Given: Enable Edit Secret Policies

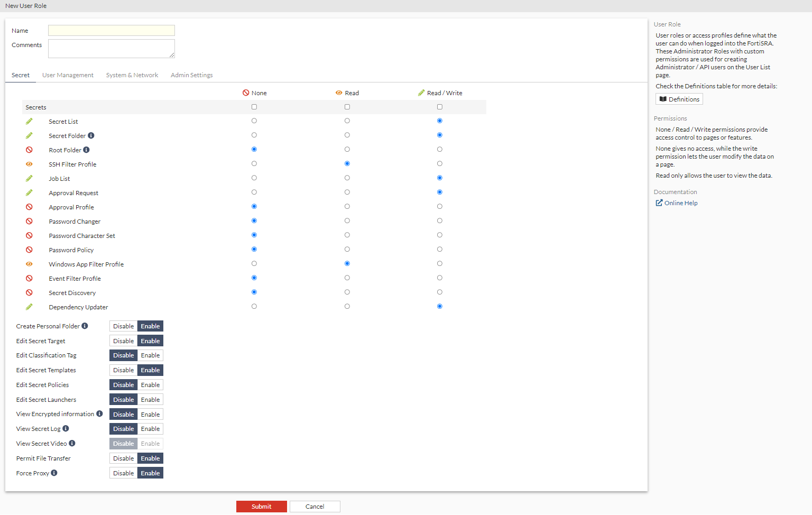Looking at the screenshot, I should (150, 385).
